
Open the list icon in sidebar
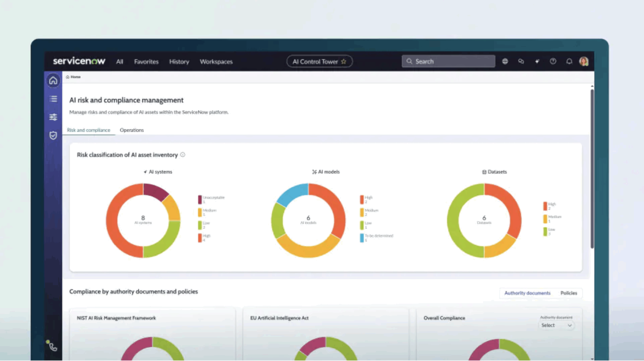point(53,99)
